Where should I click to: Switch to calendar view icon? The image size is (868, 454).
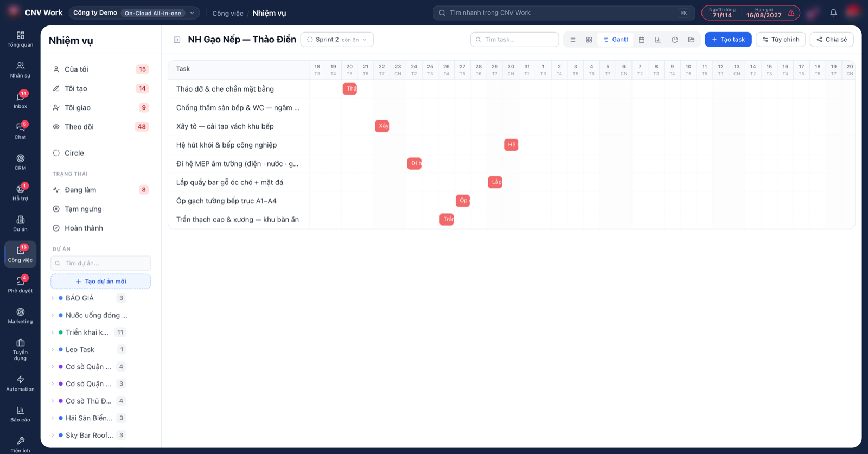pos(642,40)
